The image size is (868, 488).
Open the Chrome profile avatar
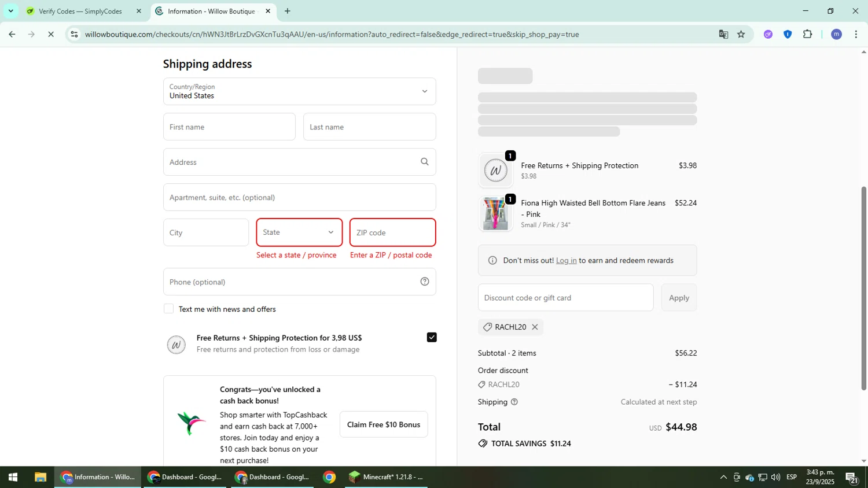pyautogui.click(x=836, y=35)
